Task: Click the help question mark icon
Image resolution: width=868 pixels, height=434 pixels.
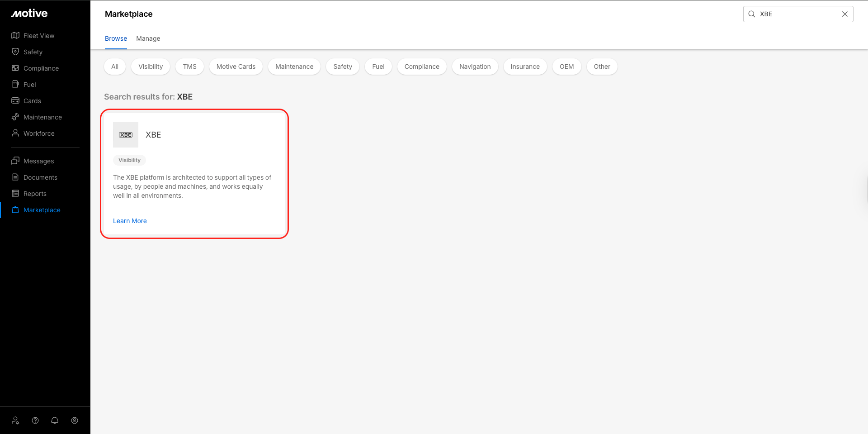Action: pos(35,420)
